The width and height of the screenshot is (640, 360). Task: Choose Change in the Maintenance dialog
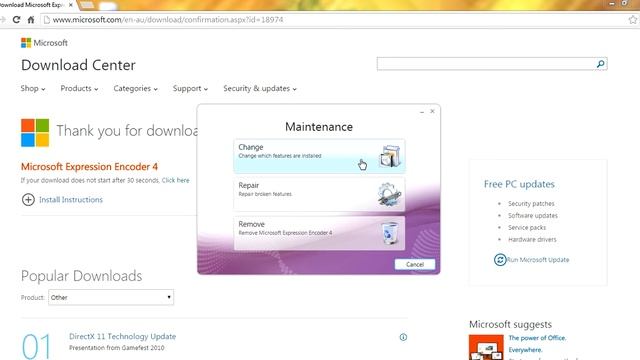319,156
